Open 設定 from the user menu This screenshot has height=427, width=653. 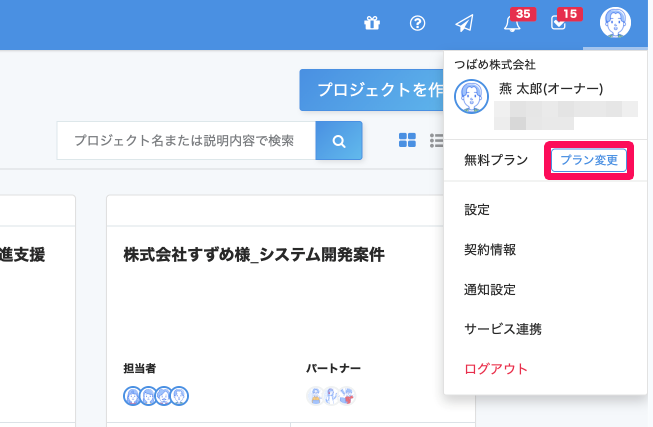(477, 210)
